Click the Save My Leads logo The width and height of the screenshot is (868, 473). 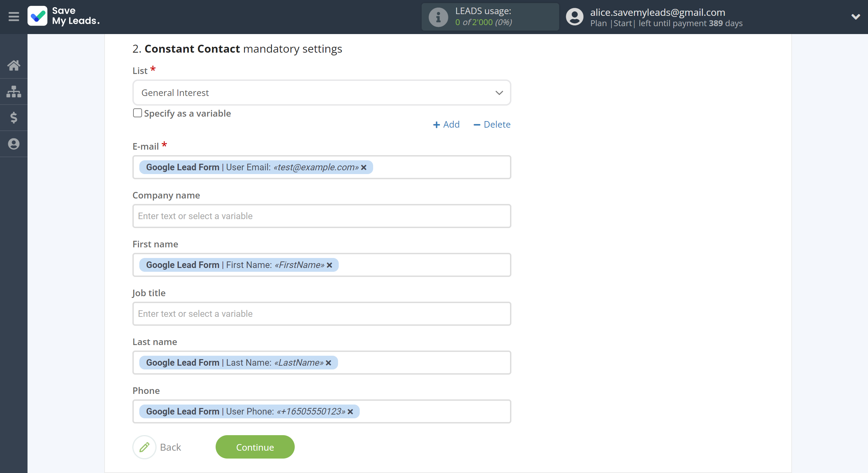(x=64, y=16)
